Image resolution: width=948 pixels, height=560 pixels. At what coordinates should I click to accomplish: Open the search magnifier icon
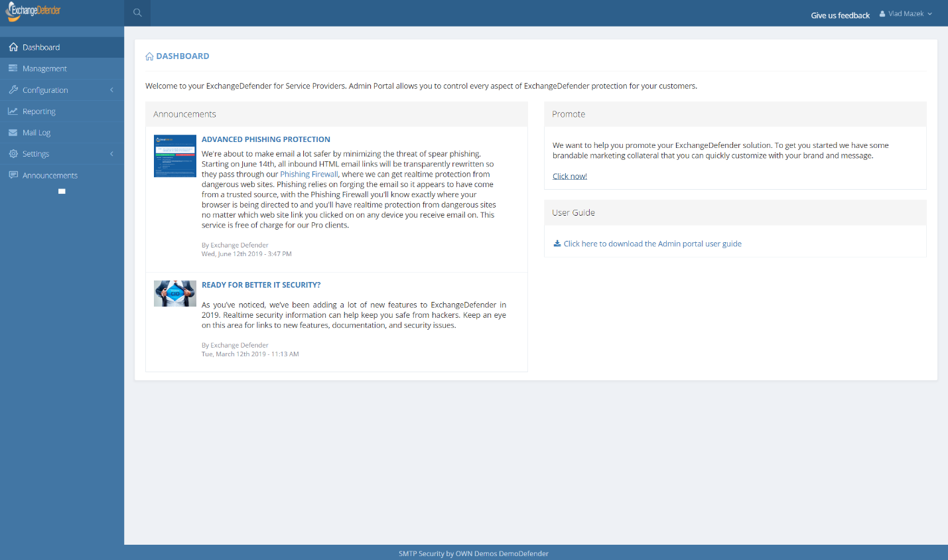tap(137, 13)
